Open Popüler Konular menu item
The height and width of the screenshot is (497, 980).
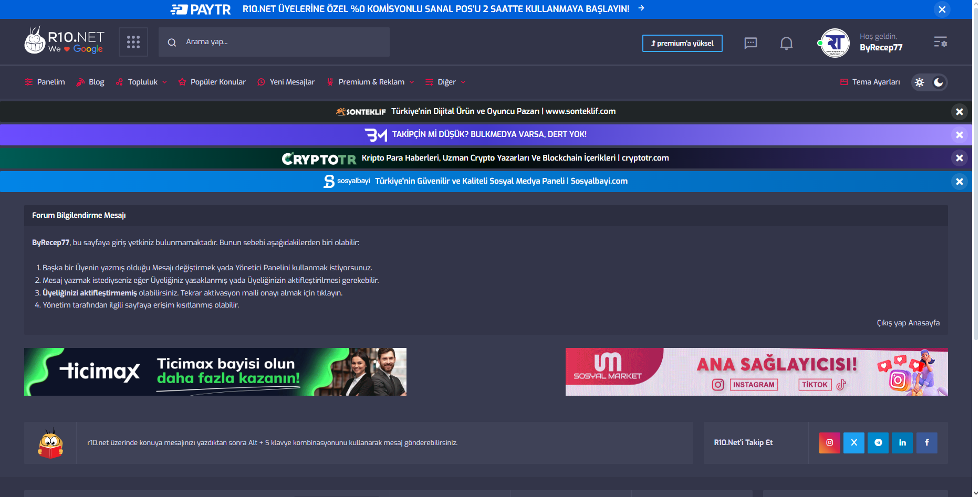coord(212,82)
